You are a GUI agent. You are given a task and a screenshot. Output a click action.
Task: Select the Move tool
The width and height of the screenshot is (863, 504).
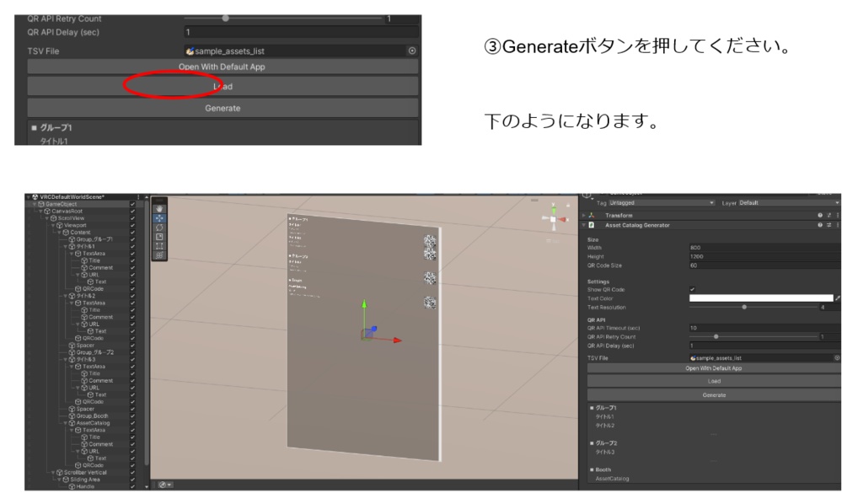[160, 218]
